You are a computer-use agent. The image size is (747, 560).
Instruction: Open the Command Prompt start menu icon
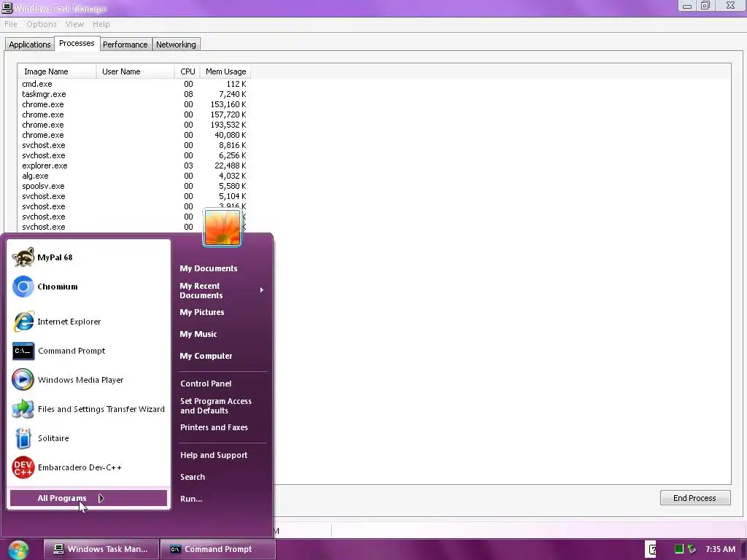tap(23, 351)
